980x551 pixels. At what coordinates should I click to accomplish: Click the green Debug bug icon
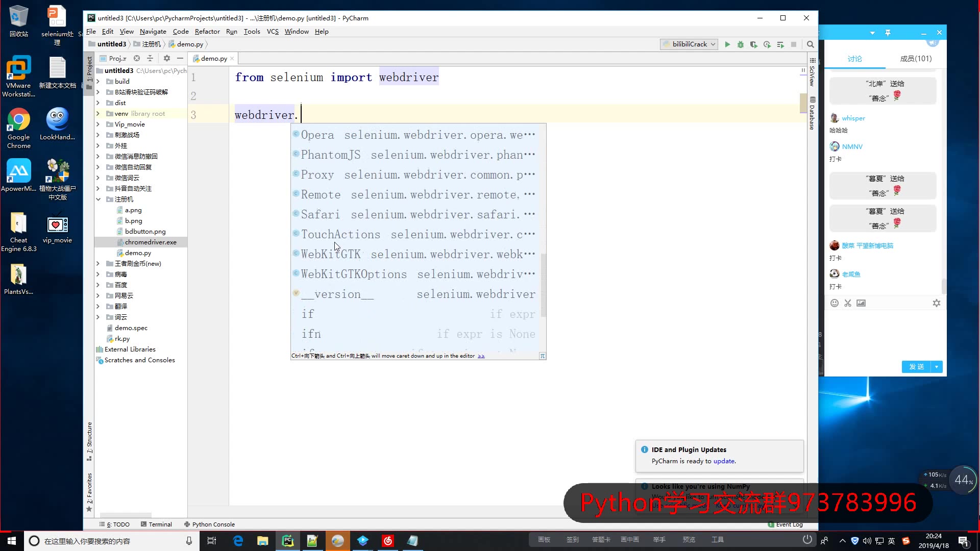[x=741, y=44]
